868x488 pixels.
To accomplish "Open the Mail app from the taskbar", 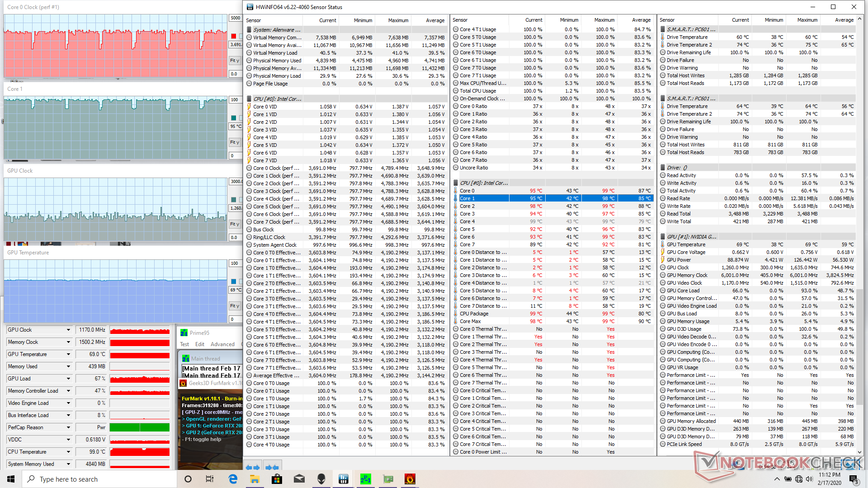I will coord(299,479).
